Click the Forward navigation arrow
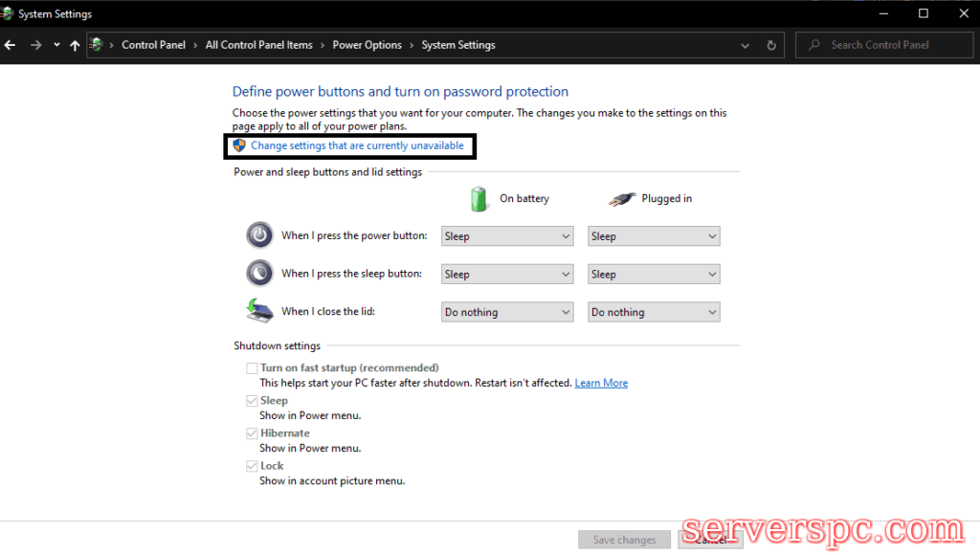The image size is (980, 555). [x=35, y=45]
